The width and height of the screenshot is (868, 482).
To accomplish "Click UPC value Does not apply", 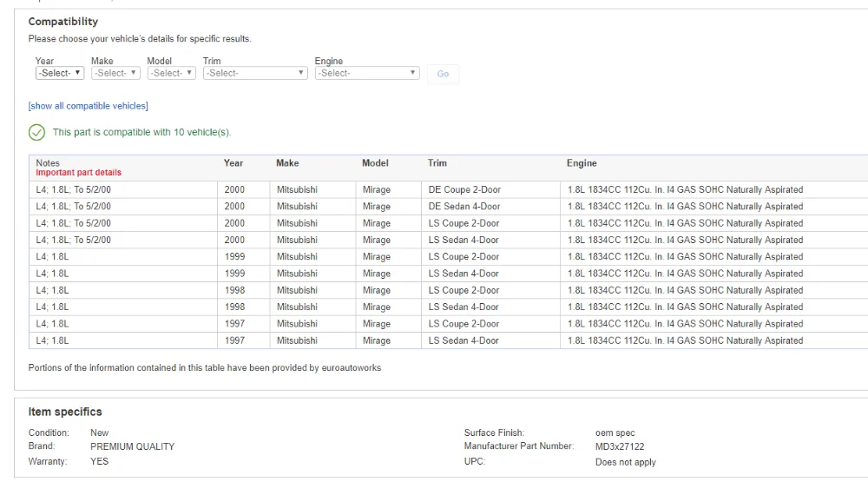I will pyautogui.click(x=626, y=462).
